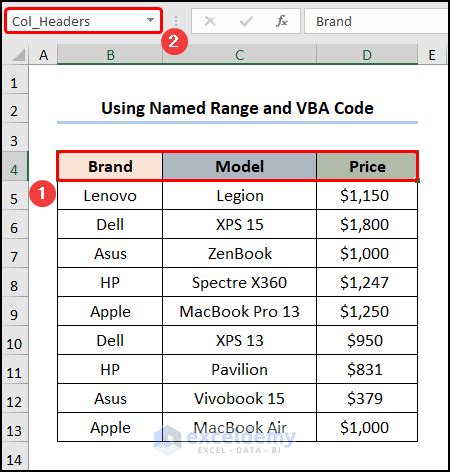
Task: Click the XPS 15 cell
Action: (239, 224)
